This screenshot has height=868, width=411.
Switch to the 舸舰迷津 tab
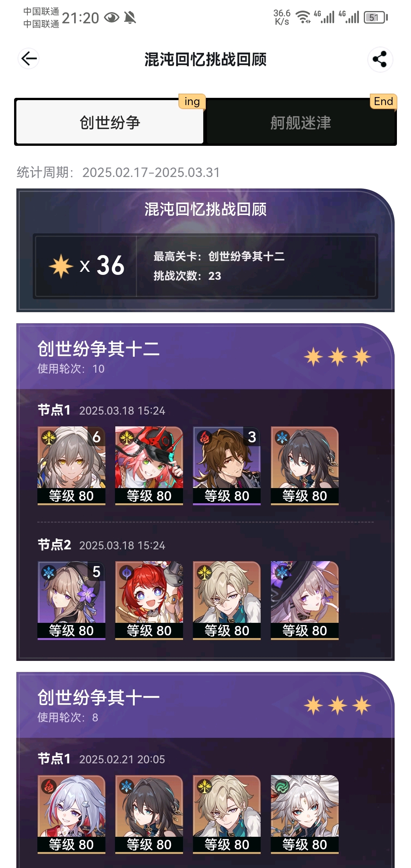click(x=301, y=122)
